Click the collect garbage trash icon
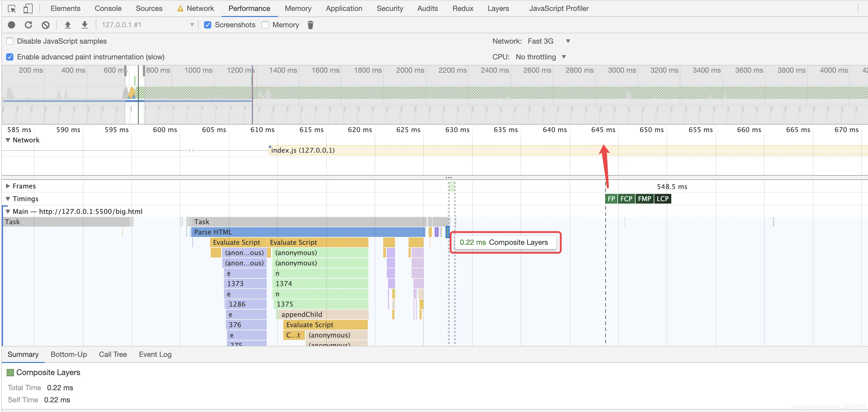 point(310,25)
